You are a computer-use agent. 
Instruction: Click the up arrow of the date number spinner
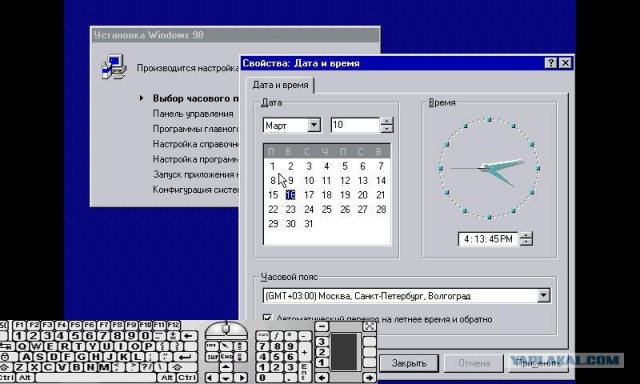[387, 121]
